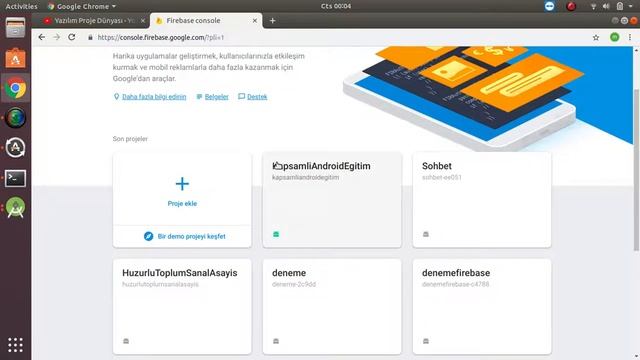Screen dimensions: 640x360
Task: Open the Proje ekle link
Action: [x=182, y=204]
